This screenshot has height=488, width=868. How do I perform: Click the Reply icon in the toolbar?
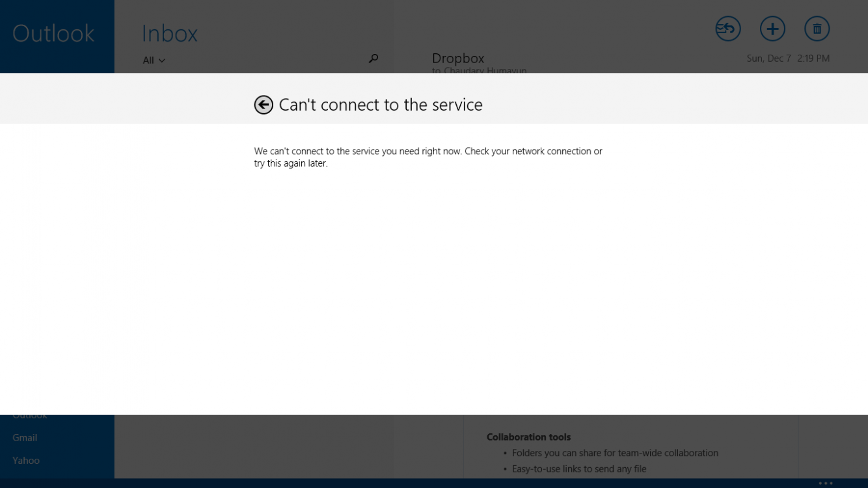[x=727, y=29]
